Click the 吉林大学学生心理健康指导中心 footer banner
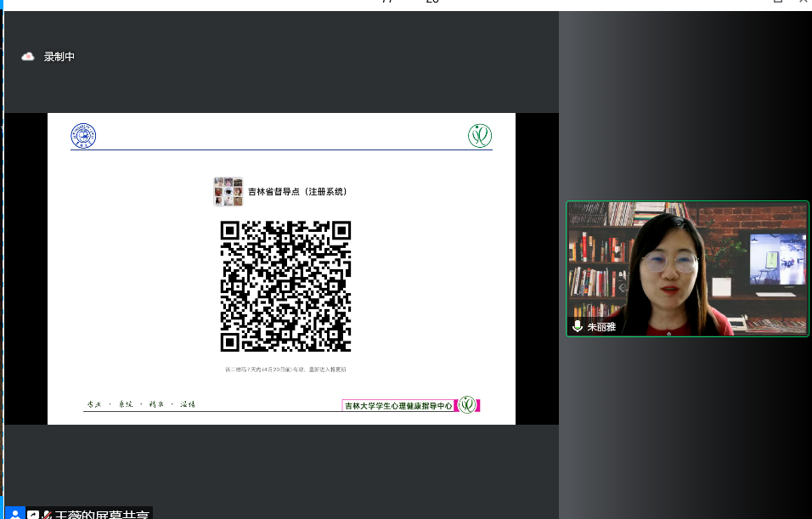The width and height of the screenshot is (812, 519). pyautogui.click(x=398, y=406)
